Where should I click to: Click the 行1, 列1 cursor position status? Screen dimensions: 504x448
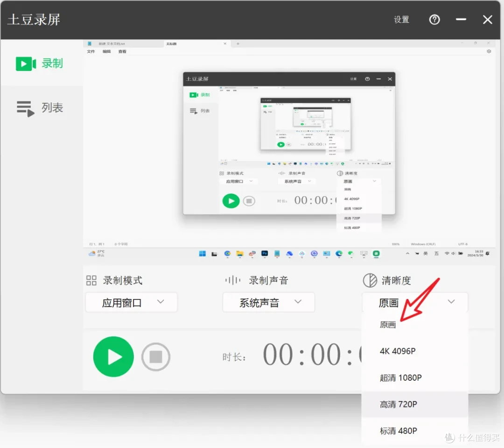(97, 244)
